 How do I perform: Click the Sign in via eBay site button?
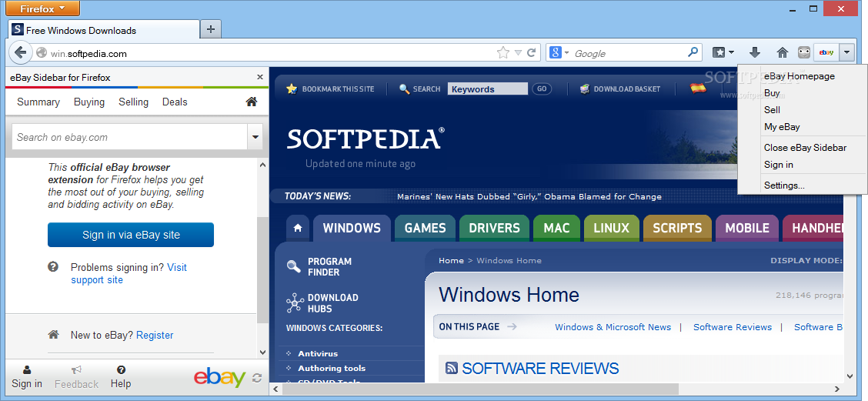pyautogui.click(x=131, y=235)
